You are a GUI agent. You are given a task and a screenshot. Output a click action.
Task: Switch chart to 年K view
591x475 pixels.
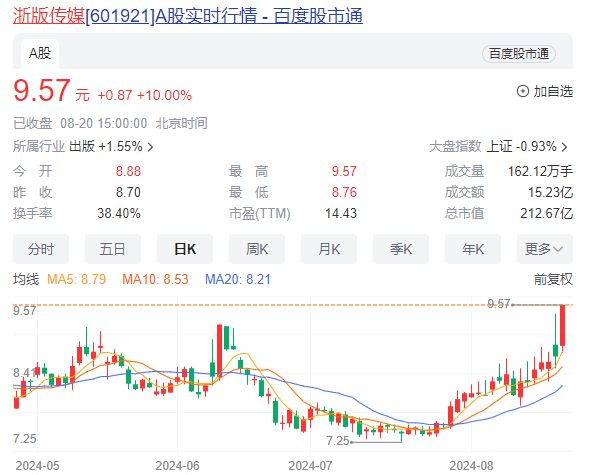click(x=473, y=249)
